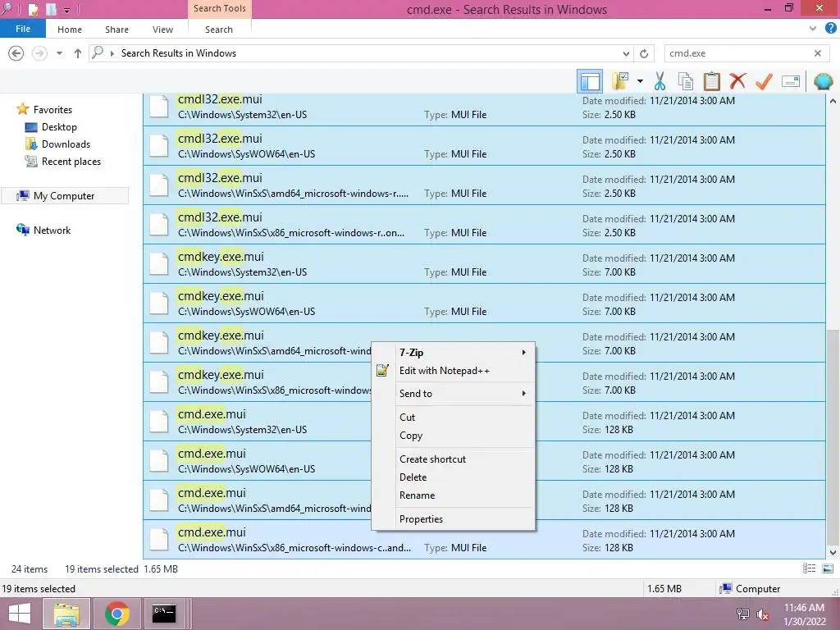This screenshot has width=840, height=630.
Task: Open File Explorer from the taskbar
Action: tap(66, 614)
